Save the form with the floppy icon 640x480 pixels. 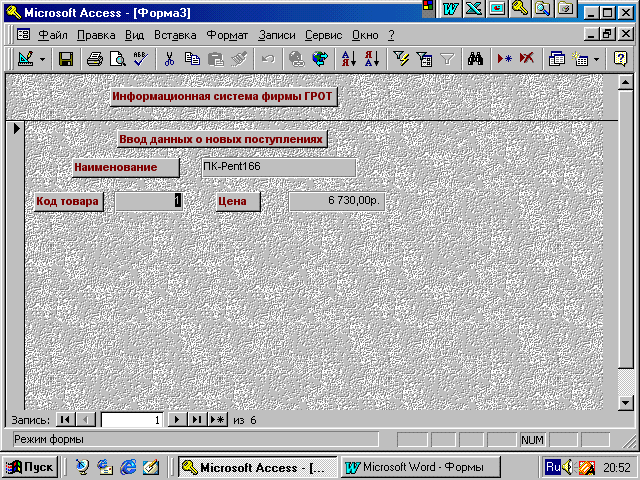pos(66,60)
